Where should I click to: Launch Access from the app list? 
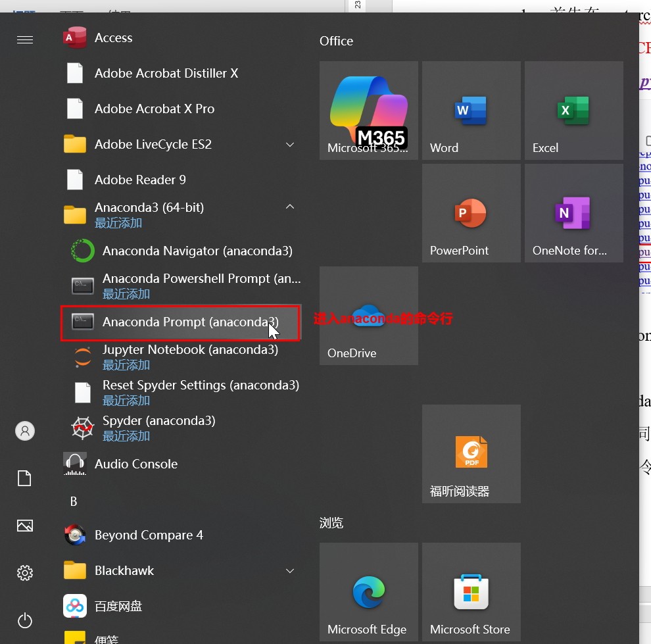coord(181,37)
